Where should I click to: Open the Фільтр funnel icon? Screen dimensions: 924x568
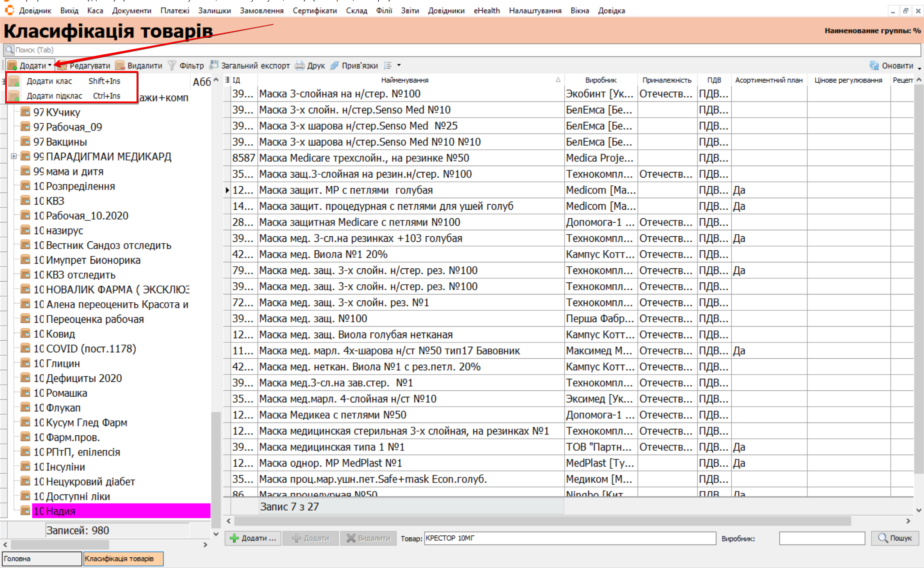172,65
